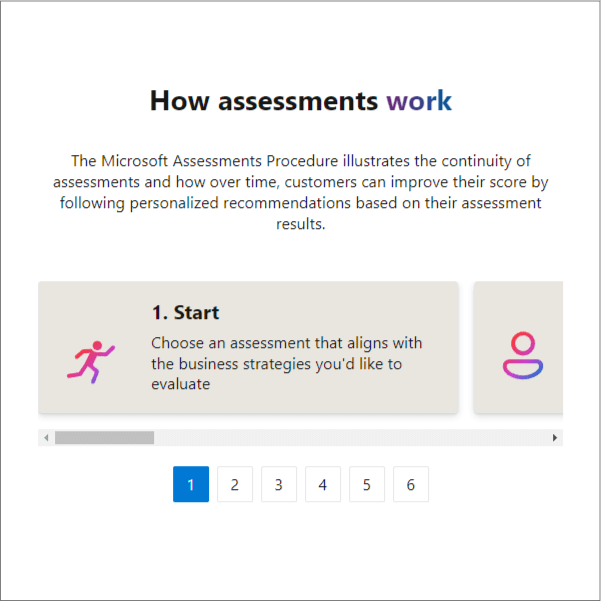601x601 pixels.
Task: Go to page 2 of the steps
Action: click(x=235, y=485)
